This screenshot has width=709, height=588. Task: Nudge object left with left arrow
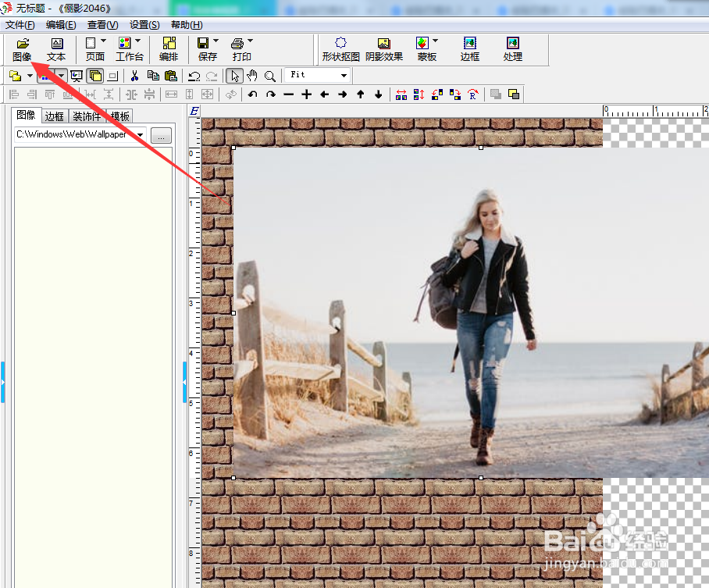tap(324, 94)
